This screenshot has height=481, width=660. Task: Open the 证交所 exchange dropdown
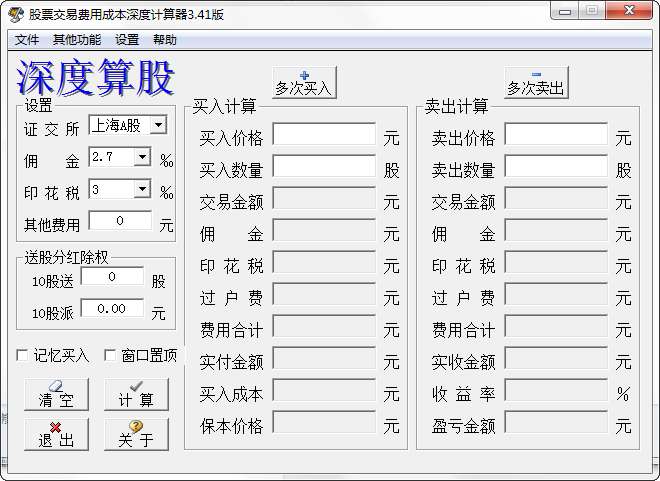point(159,125)
